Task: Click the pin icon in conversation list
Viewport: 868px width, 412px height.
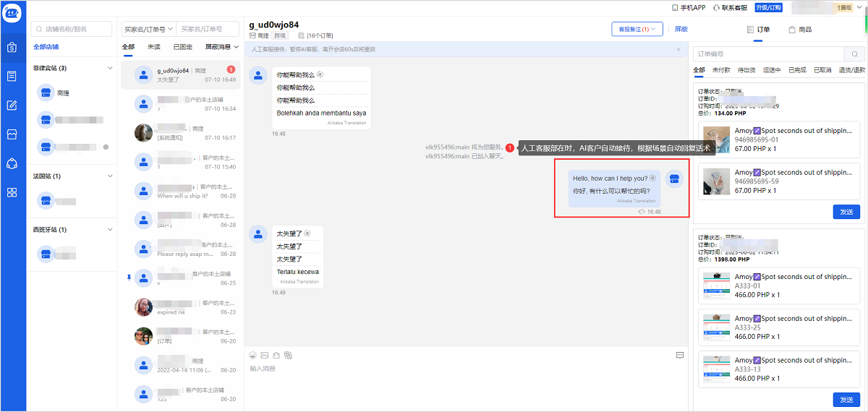Action: tap(129, 277)
